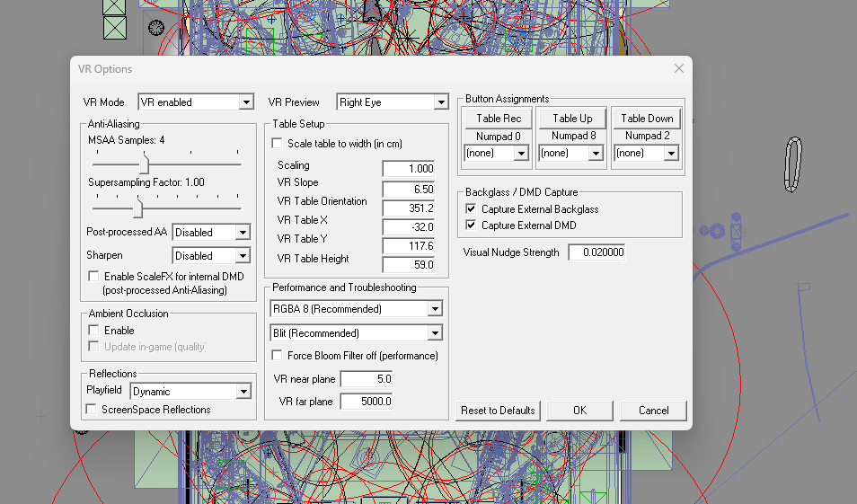Image resolution: width=857 pixels, height=504 pixels.
Task: Uncheck Capture External Backglass
Action: tap(471, 208)
